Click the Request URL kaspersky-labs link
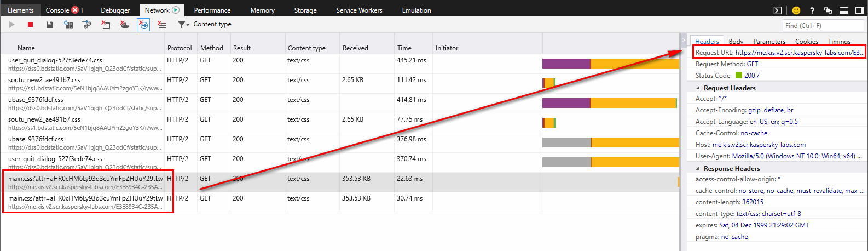 [799, 53]
